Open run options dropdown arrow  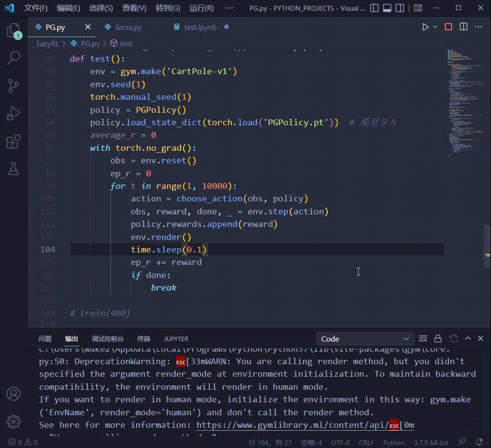(x=435, y=27)
